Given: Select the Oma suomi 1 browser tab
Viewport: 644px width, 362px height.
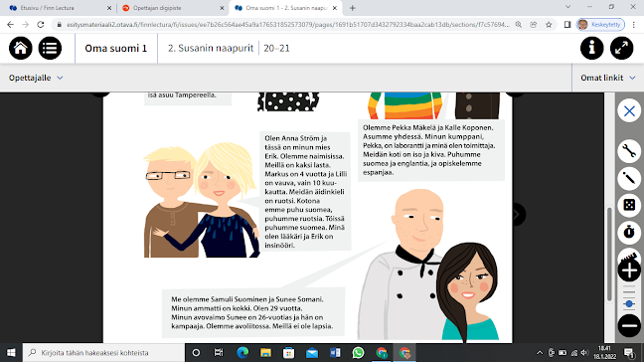Looking at the screenshot, I should click(x=285, y=8).
